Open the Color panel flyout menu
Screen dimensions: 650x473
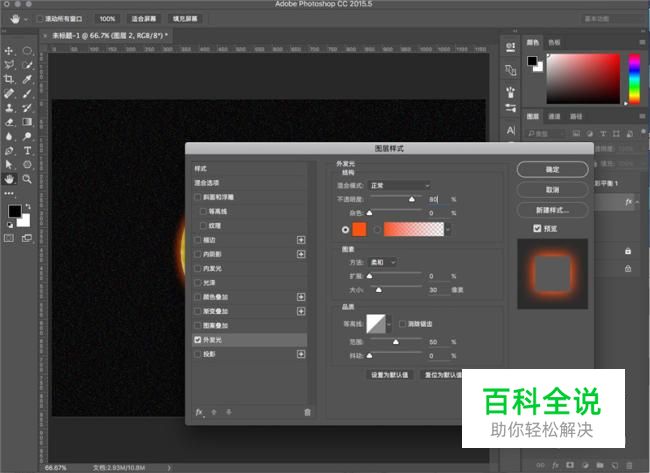coord(642,42)
